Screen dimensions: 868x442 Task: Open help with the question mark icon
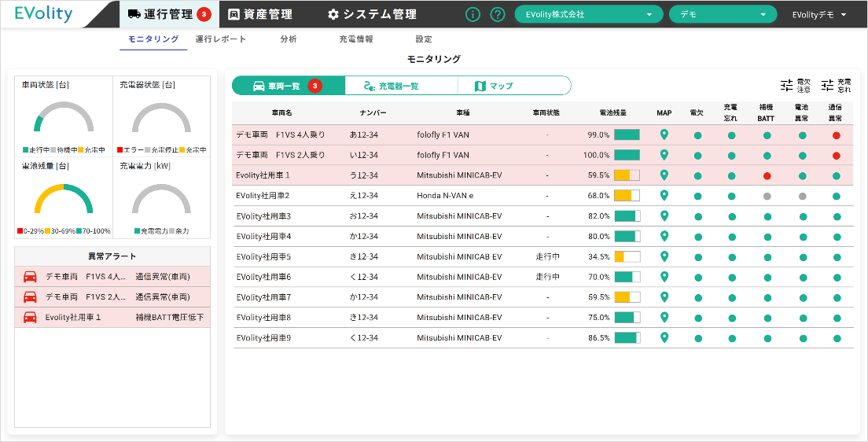coord(497,14)
